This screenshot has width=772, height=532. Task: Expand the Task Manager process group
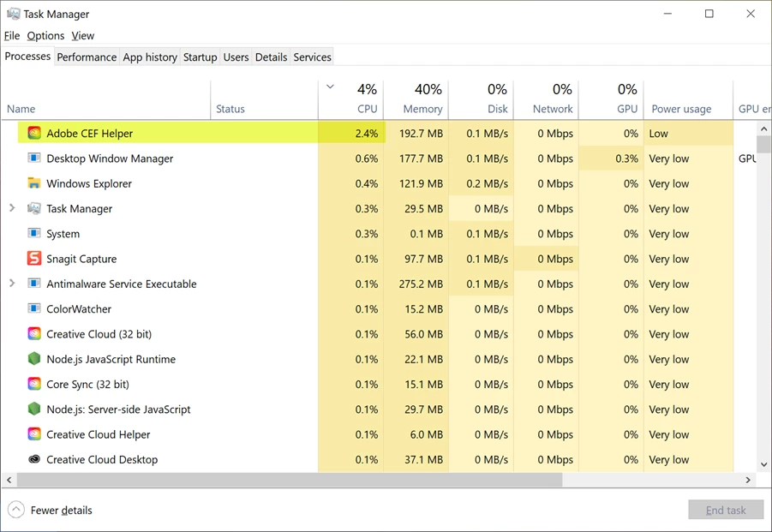coord(12,208)
